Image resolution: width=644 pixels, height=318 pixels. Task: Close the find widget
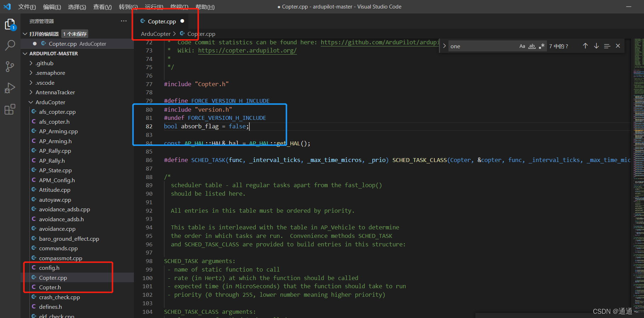coord(618,46)
